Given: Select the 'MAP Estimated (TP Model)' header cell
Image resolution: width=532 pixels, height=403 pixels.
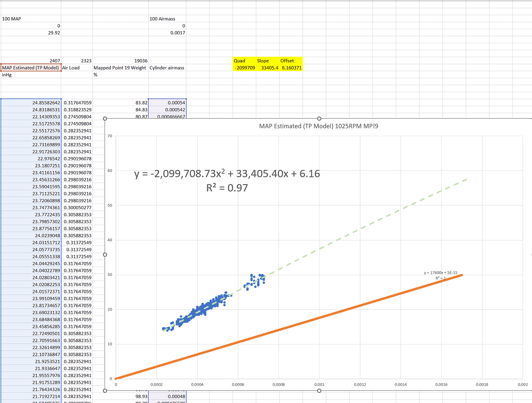Looking at the screenshot, I should [x=31, y=68].
